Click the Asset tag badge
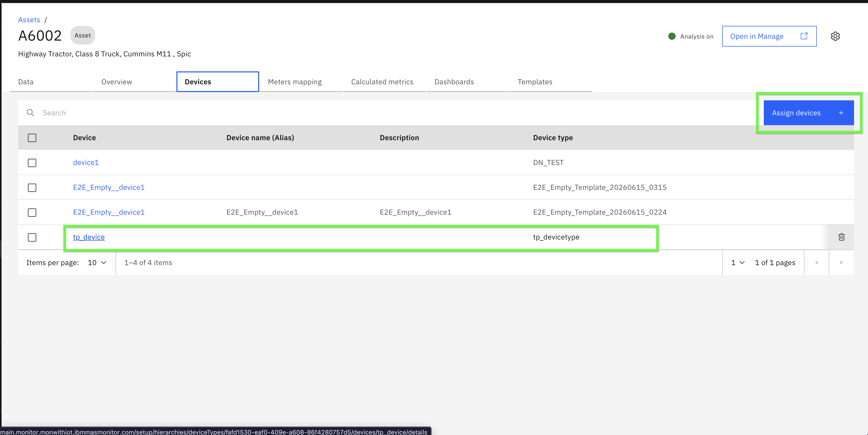Viewport: 868px width, 435px height. [x=83, y=35]
